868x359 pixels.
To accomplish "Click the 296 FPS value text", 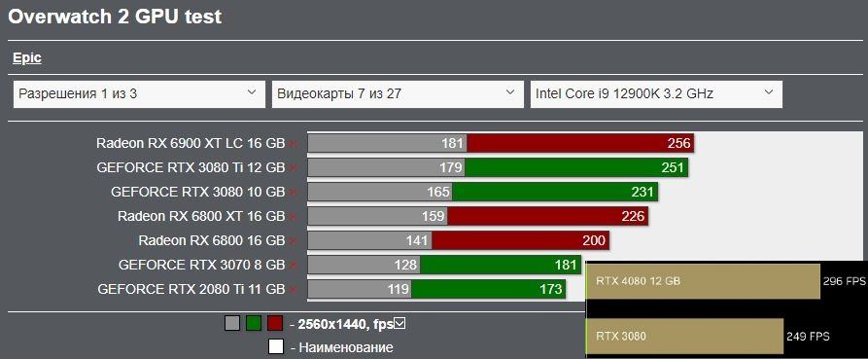I will [844, 281].
